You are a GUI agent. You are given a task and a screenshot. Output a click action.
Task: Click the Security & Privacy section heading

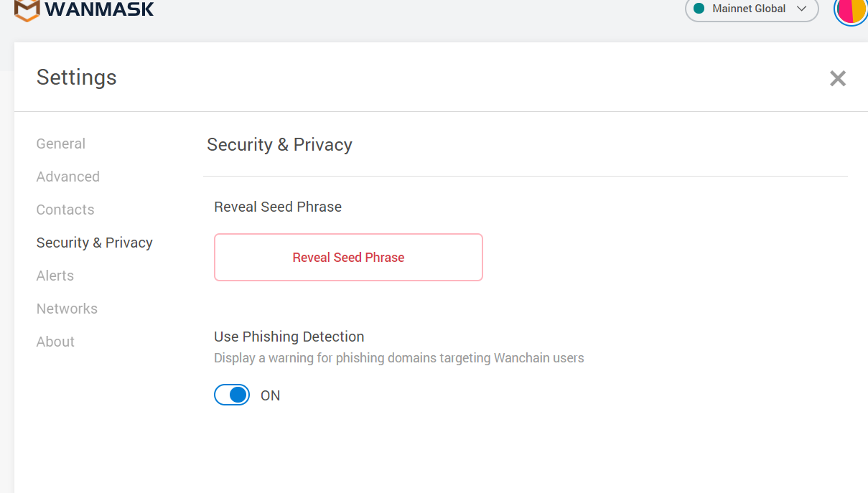click(279, 145)
